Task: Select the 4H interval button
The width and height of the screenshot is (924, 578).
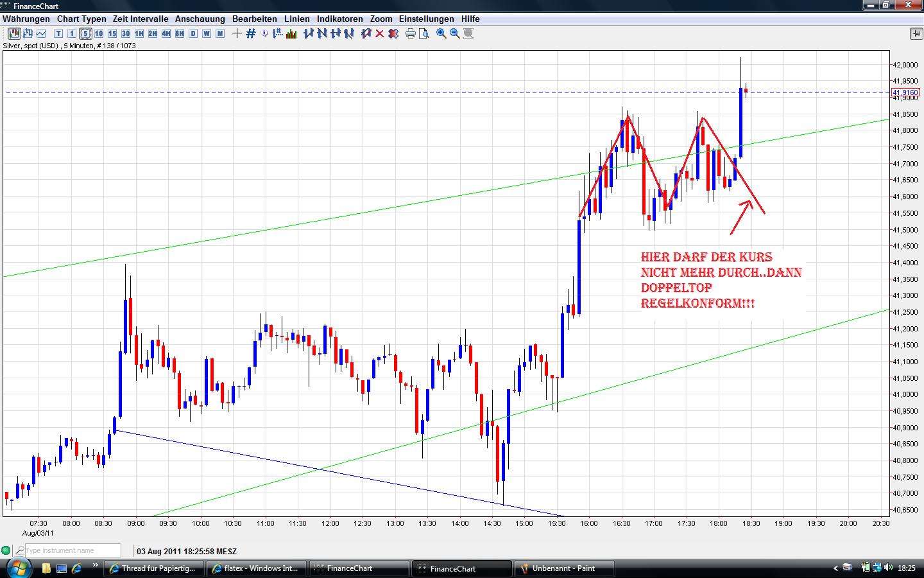Action: (166, 33)
